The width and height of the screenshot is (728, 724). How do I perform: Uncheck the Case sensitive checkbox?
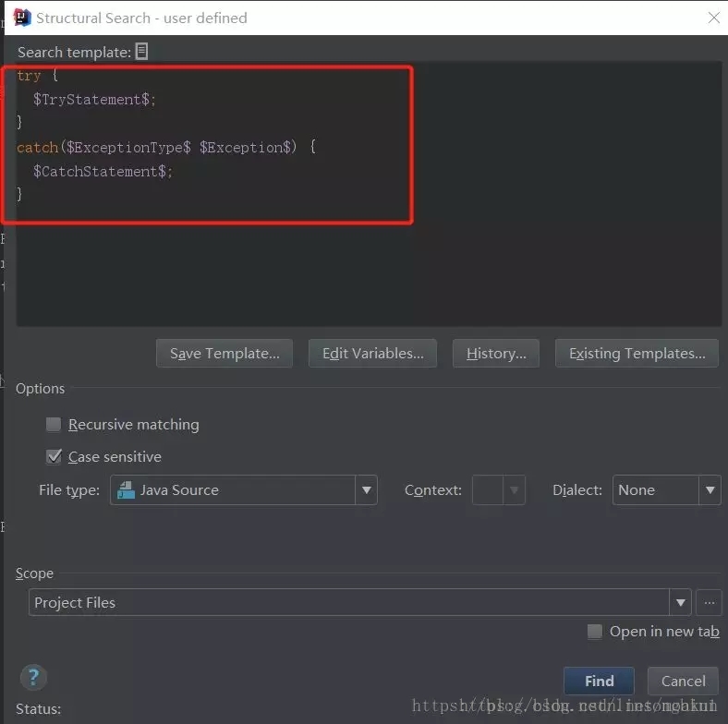[54, 457]
